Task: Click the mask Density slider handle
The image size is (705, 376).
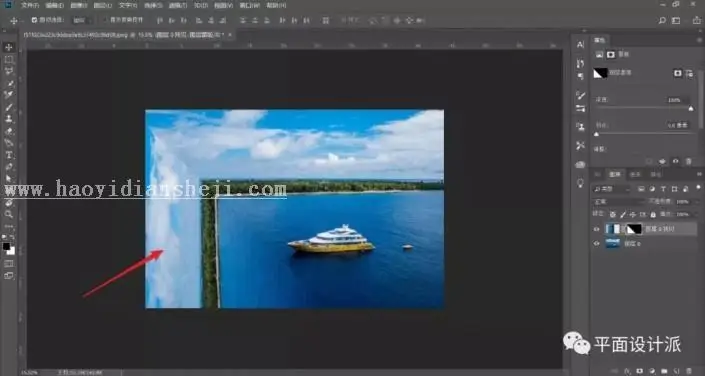Action: coord(691,108)
